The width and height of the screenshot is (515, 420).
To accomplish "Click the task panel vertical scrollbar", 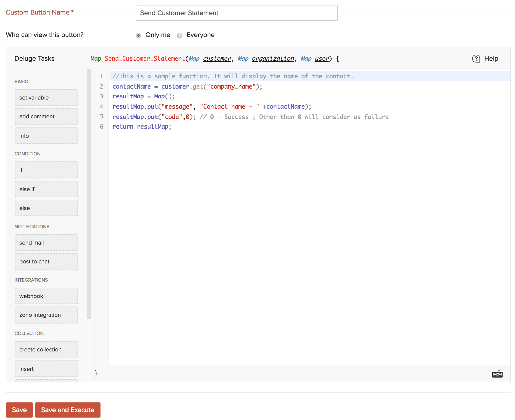I will tap(89, 194).
